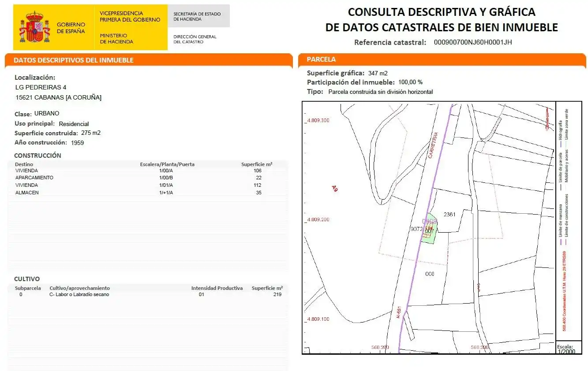Click the 'Cultivo/aprovechamiento' column header

tap(79, 288)
